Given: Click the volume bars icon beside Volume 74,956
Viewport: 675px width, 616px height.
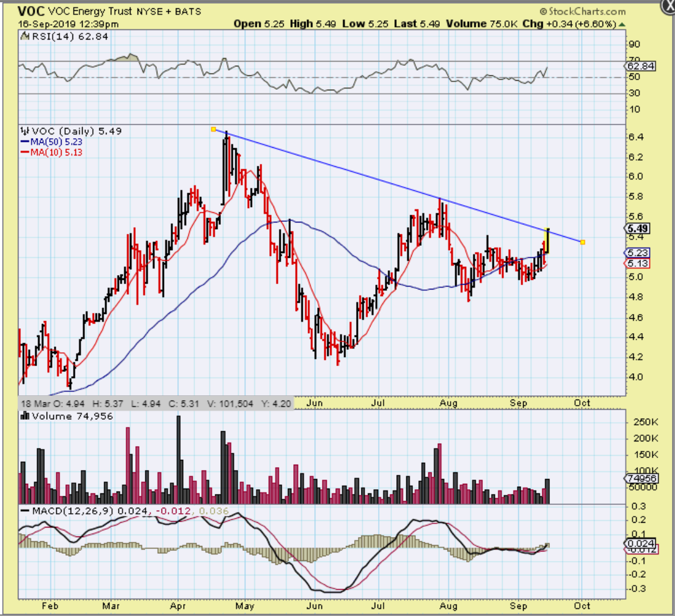Looking at the screenshot, I should (x=25, y=416).
